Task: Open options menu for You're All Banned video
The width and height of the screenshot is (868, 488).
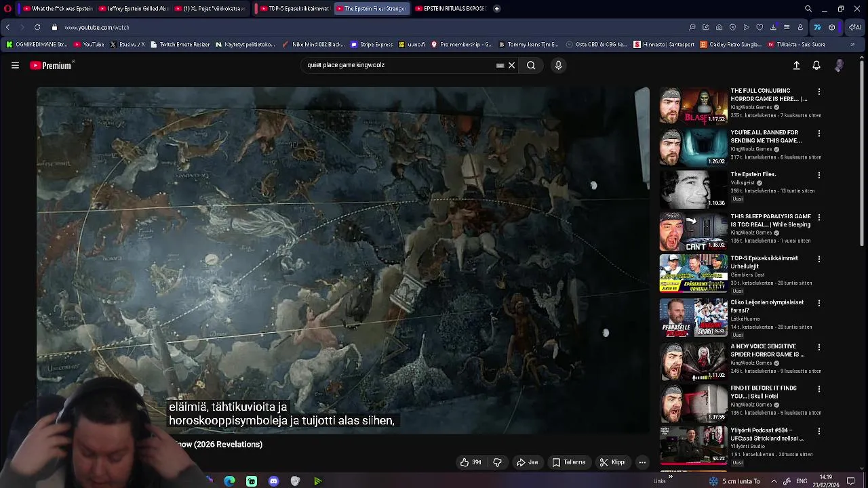Action: click(x=818, y=134)
